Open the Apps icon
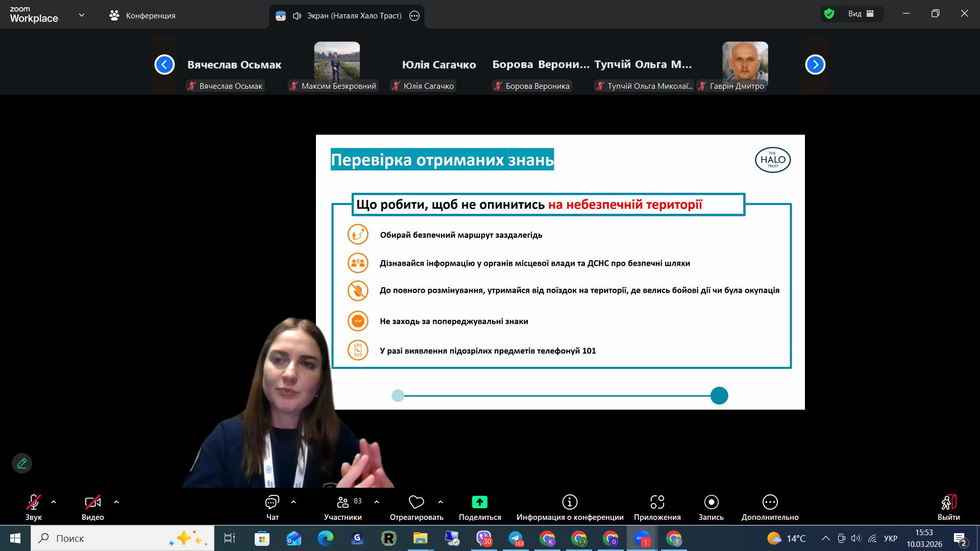The width and height of the screenshot is (980, 551). click(657, 503)
